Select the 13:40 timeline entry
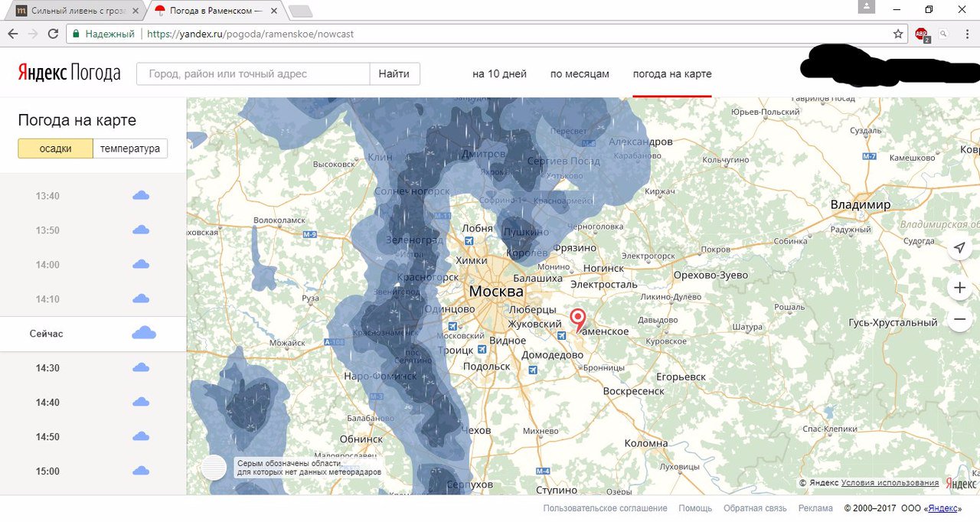The height and width of the screenshot is (522, 980). [93, 195]
